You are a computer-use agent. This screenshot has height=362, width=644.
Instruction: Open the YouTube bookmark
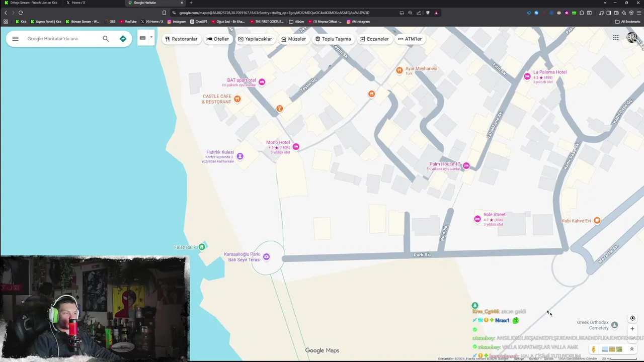pyautogui.click(x=128, y=22)
